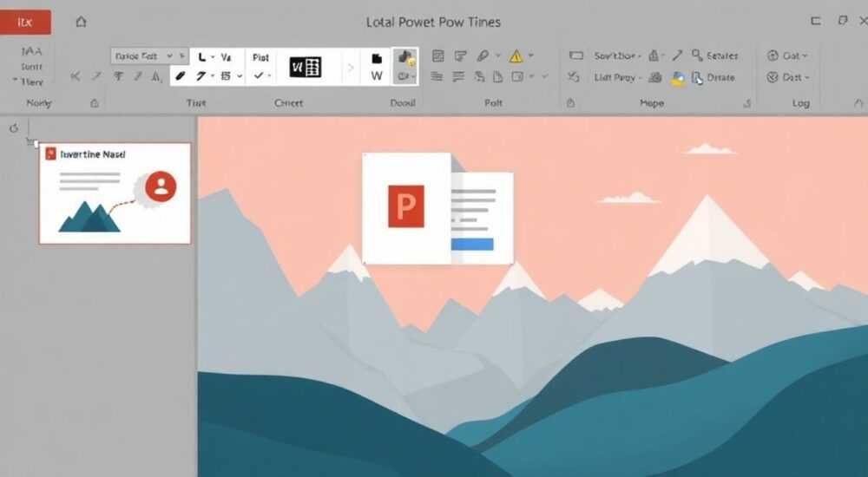
Task: Click the W item in the ribbon
Action: [x=377, y=75]
